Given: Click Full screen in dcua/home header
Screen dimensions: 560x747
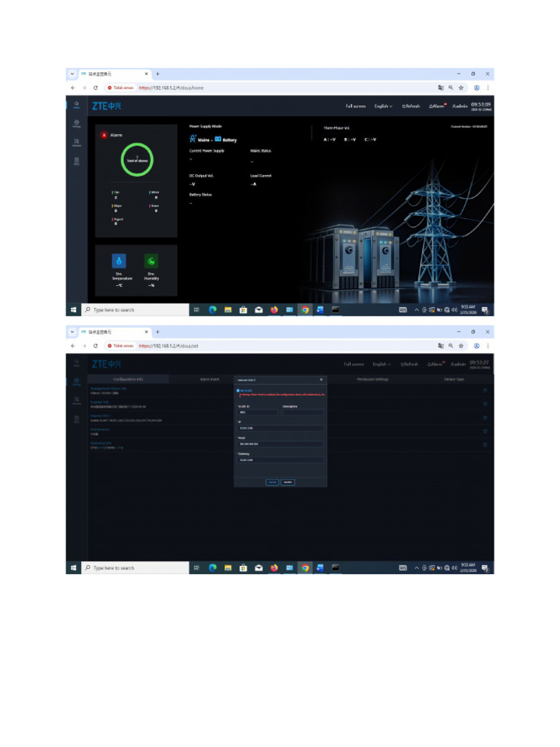Looking at the screenshot, I should 355,107.
